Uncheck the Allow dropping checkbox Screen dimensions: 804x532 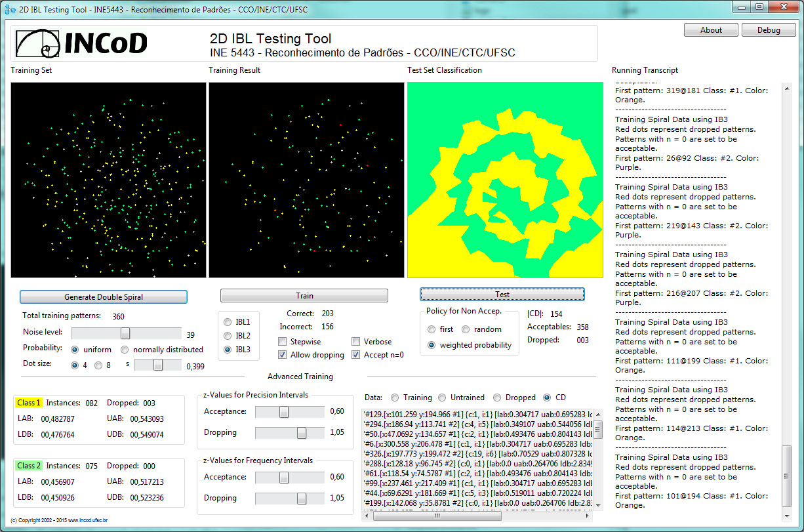[x=282, y=355]
